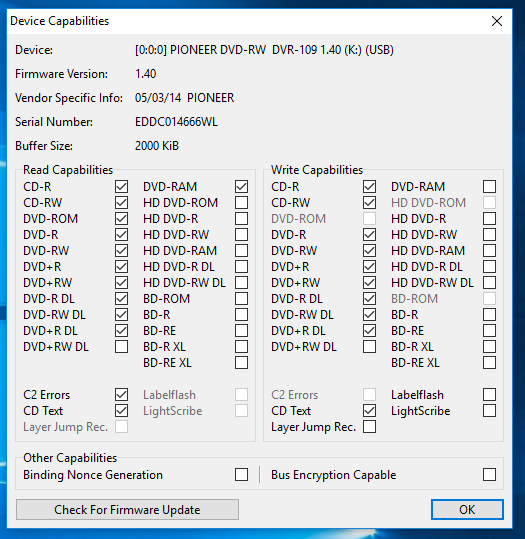Viewport: 525px width, 539px height.
Task: Toggle Binding Nonce Generation checkbox
Action: 241,475
